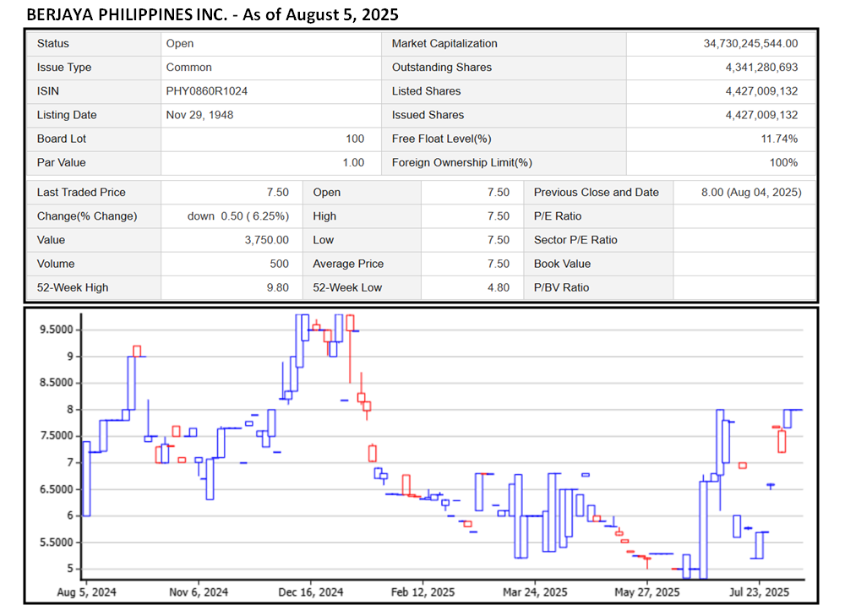Select y-axis price label 8.5000
845x616 pixels.
click(x=56, y=383)
